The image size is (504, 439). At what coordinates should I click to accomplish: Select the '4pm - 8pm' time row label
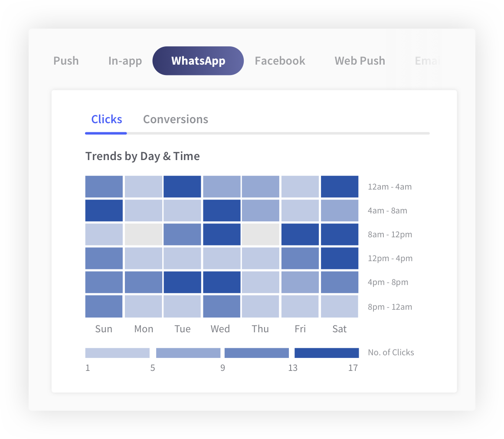click(x=388, y=282)
